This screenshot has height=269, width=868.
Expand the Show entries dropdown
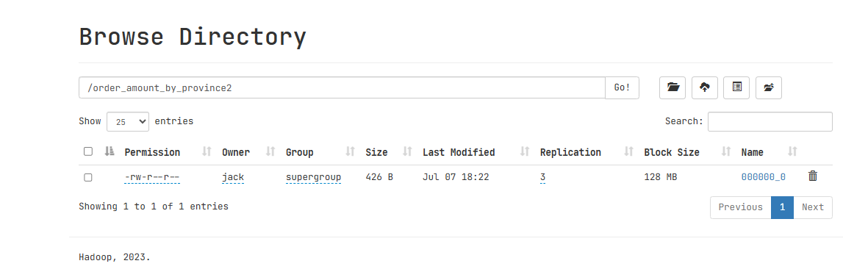[128, 121]
